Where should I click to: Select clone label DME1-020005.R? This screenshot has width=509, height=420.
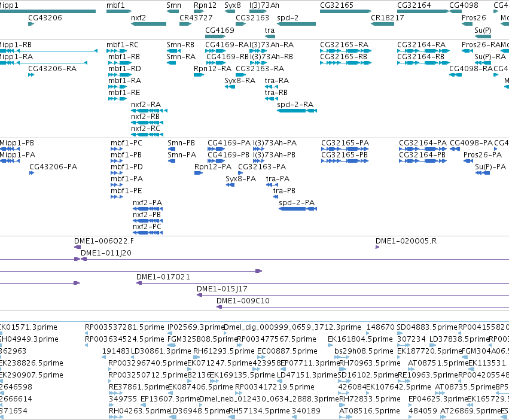[x=406, y=241]
